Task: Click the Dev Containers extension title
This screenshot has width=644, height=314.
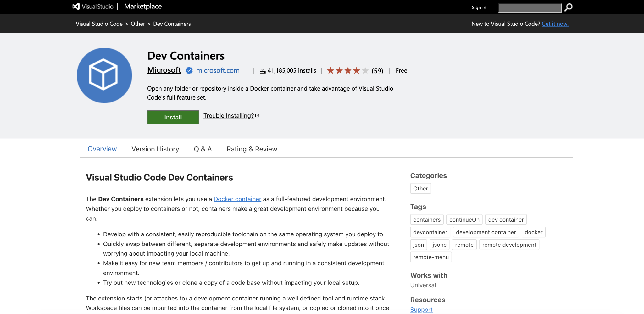Action: tap(186, 56)
